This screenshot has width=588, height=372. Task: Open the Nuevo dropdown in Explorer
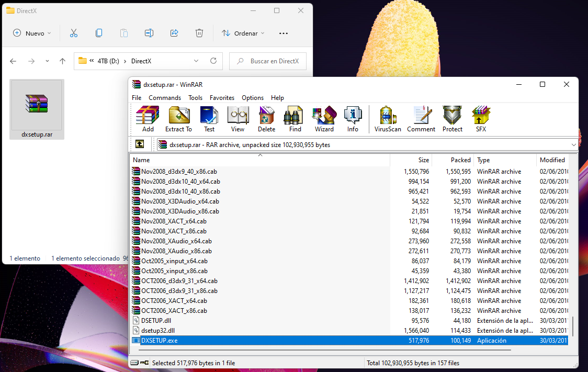pos(32,33)
